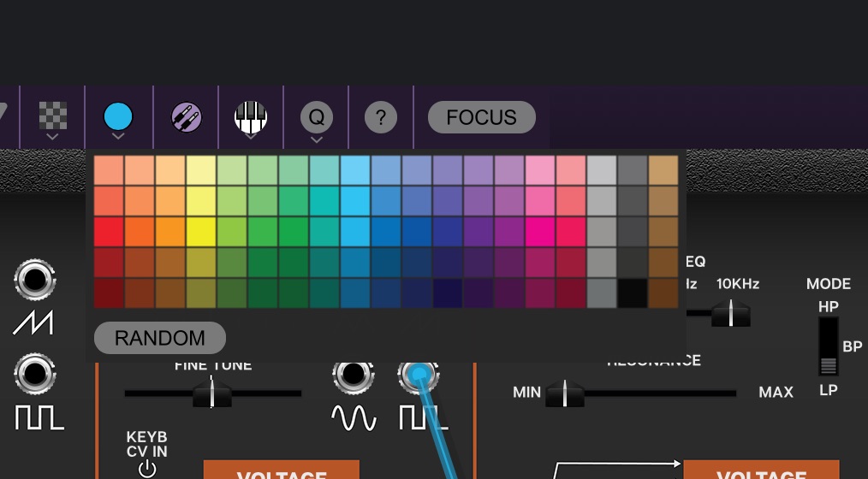Click the left-edge square wave output jack
Image resolution: width=868 pixels, height=479 pixels.
coord(35,373)
